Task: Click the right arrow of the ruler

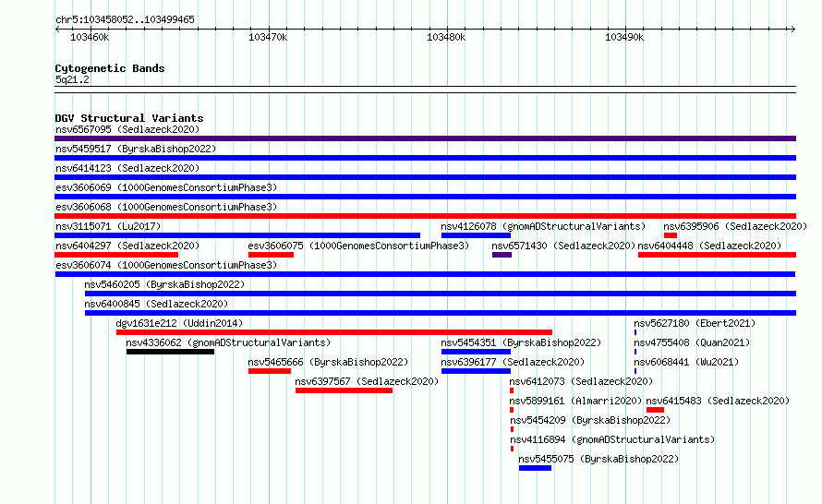Action: pyautogui.click(x=792, y=30)
